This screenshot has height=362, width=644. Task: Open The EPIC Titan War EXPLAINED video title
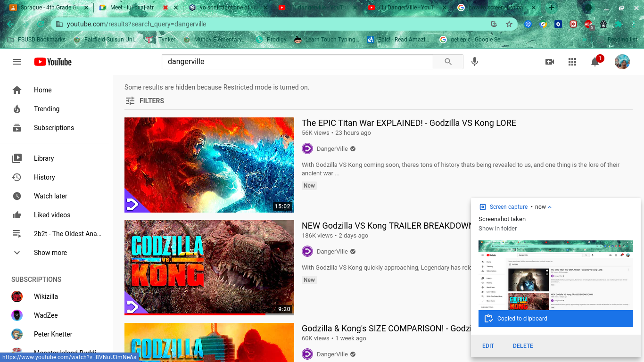pyautogui.click(x=409, y=123)
